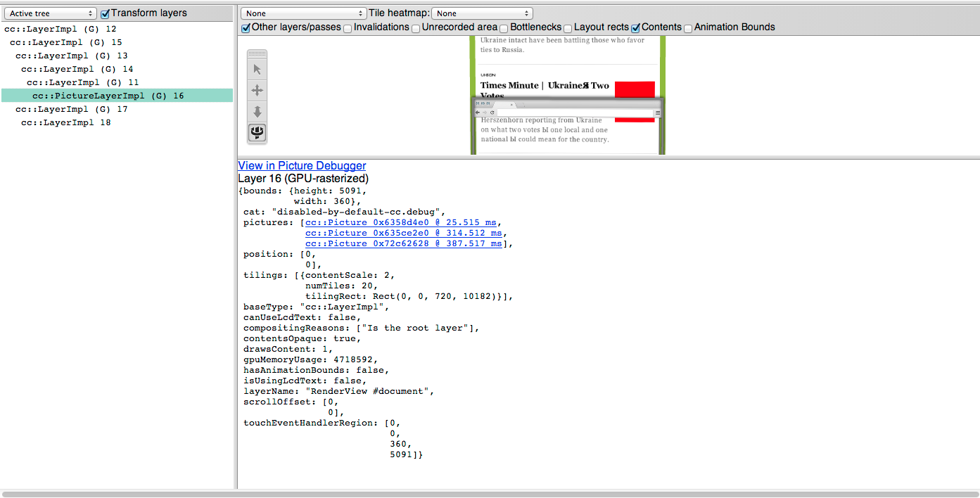Select the pan move tool

pos(257,90)
